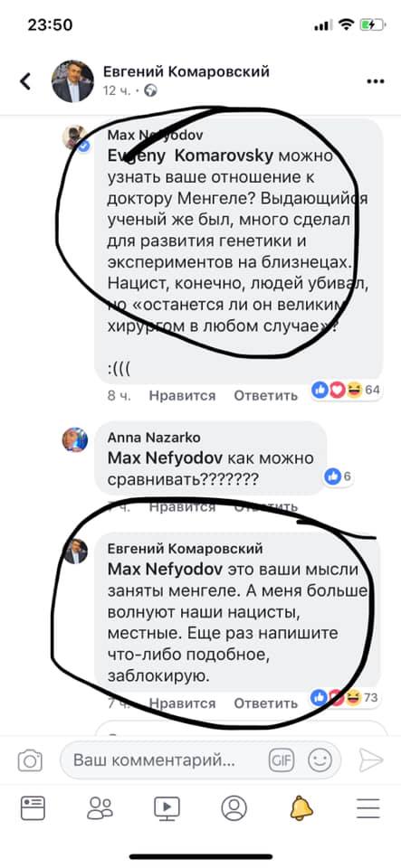The height and width of the screenshot is (868, 401).
Task: Send the comment with the arrow icon
Action: point(370,760)
